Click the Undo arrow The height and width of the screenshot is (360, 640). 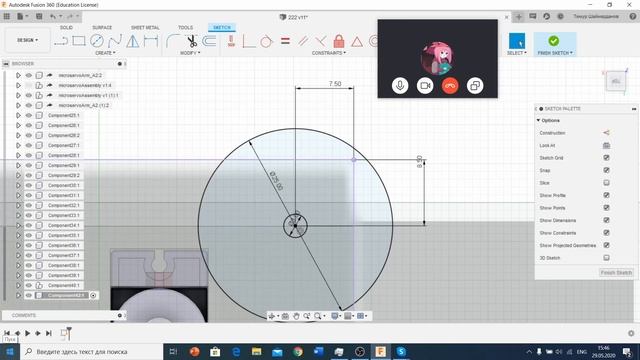point(53,16)
